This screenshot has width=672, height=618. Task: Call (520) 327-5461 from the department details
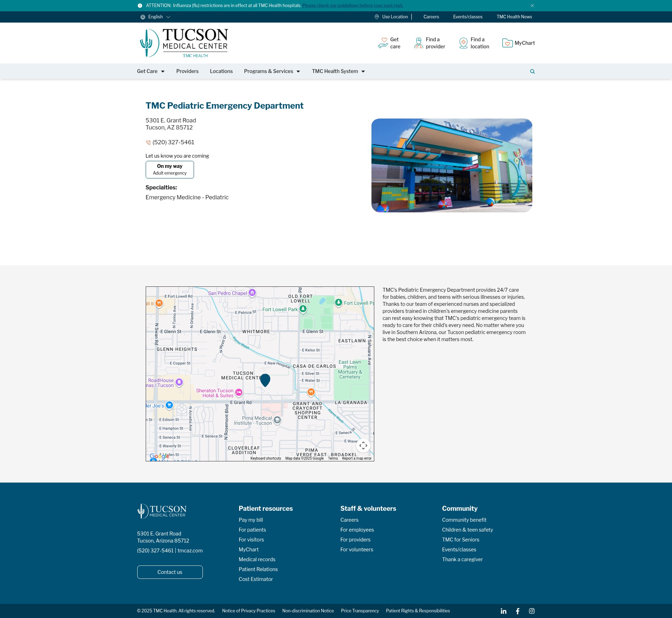(x=173, y=143)
